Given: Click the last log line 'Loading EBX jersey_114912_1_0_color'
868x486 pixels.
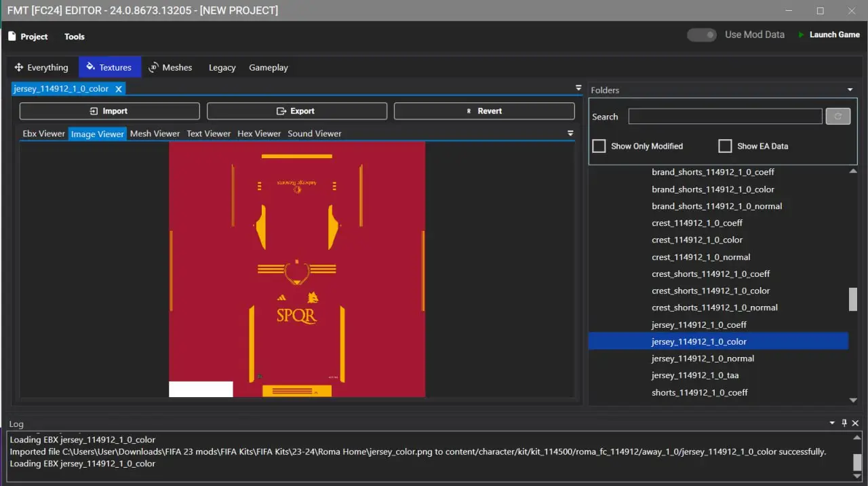Looking at the screenshot, I should (x=82, y=464).
